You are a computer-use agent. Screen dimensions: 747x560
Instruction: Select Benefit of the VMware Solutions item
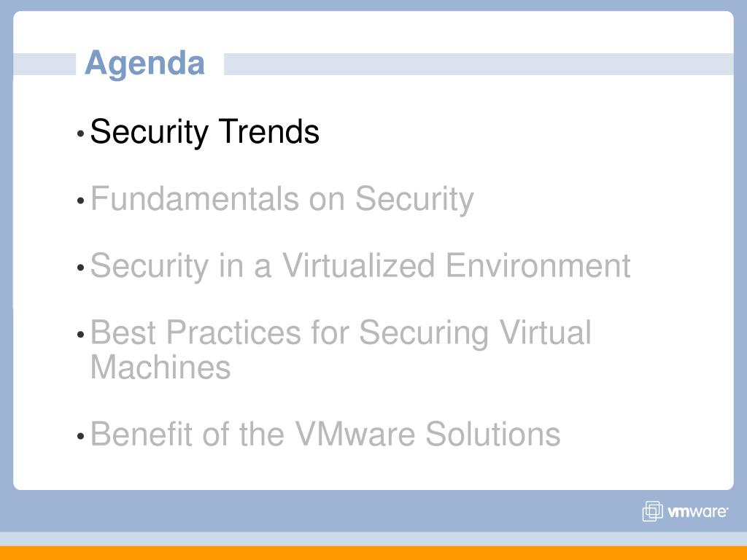tap(325, 434)
